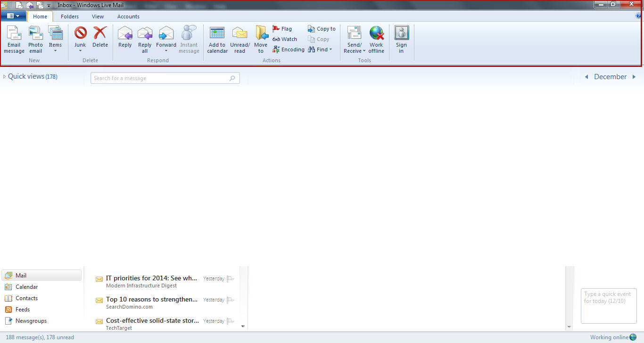644x343 pixels.
Task: Switch to the Folders ribbon tab
Action: coord(70,16)
